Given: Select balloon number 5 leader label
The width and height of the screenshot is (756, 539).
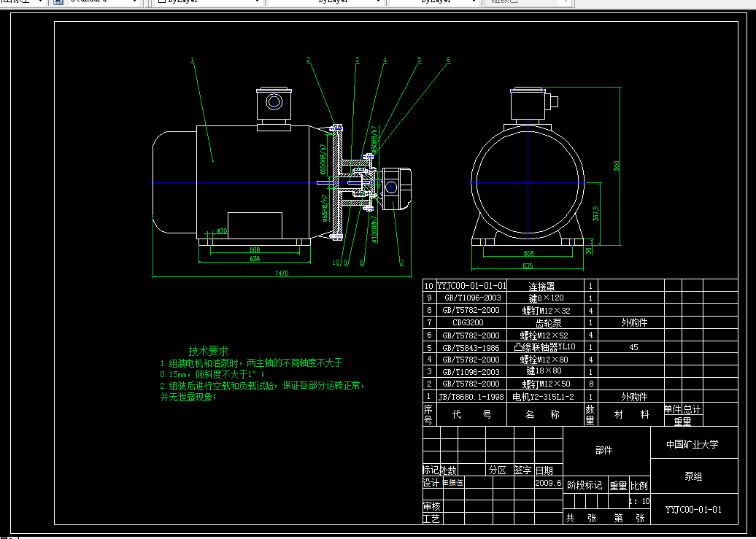Looking at the screenshot, I should coord(420,61).
